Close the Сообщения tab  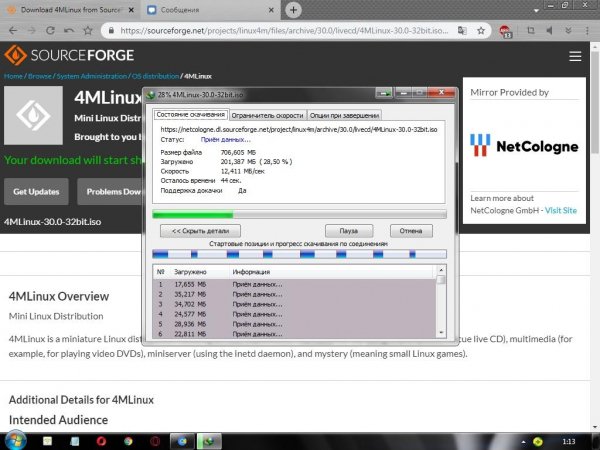point(271,10)
